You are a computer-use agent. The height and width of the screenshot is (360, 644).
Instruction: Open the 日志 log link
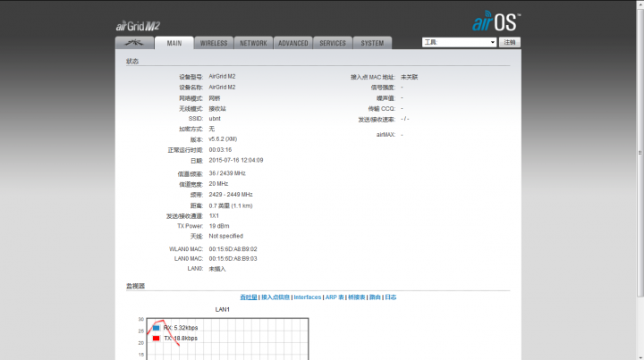pos(391,297)
